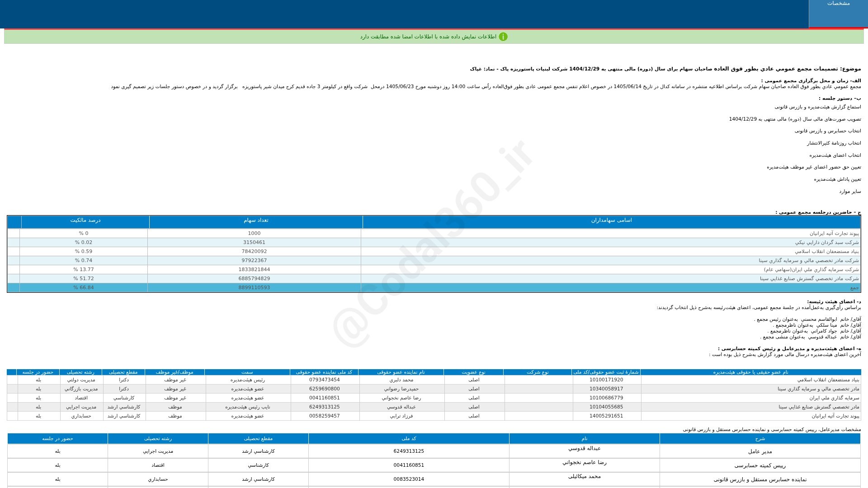This screenshot has height=488, width=868.
Task: Click agenda item انتخاب روزنامۀ کثیرالانتشار
Action: tap(834, 143)
